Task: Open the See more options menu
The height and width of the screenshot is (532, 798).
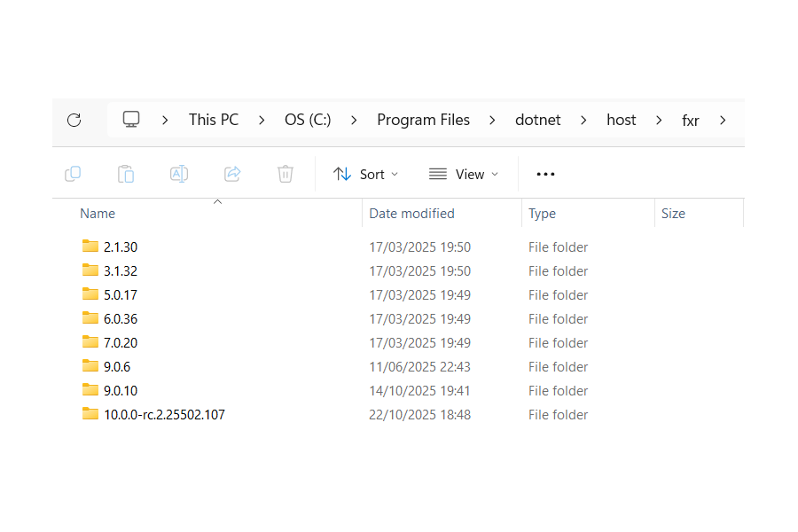Action: point(545,174)
